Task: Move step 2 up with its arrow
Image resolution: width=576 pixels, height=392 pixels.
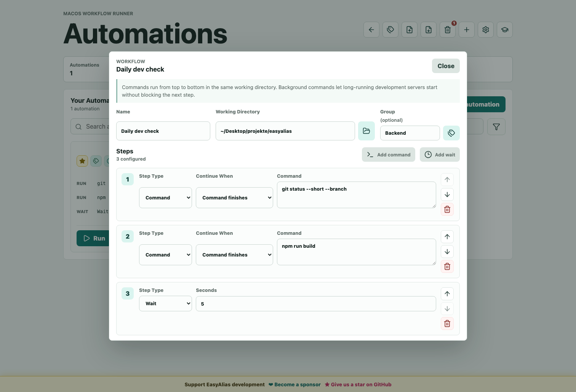Action: tap(447, 237)
